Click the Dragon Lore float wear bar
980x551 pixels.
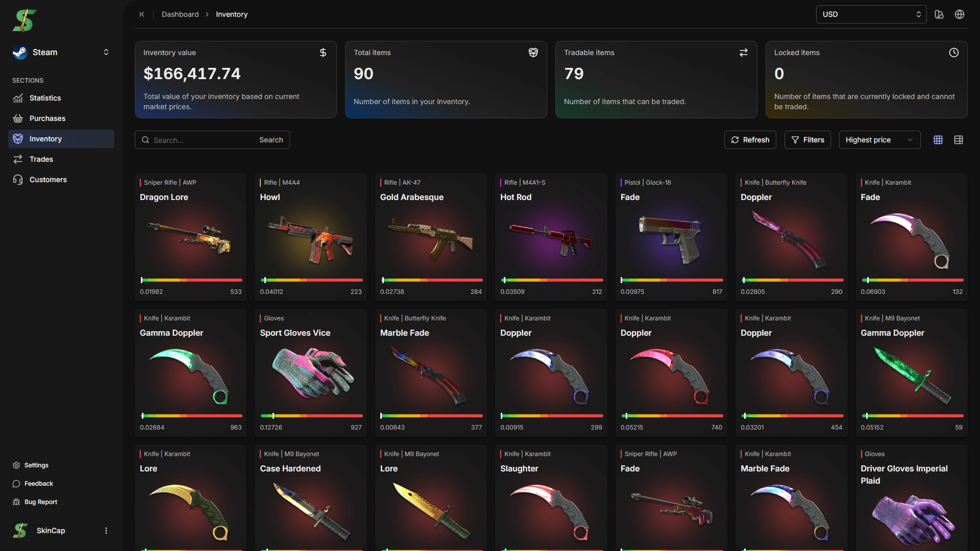click(191, 280)
